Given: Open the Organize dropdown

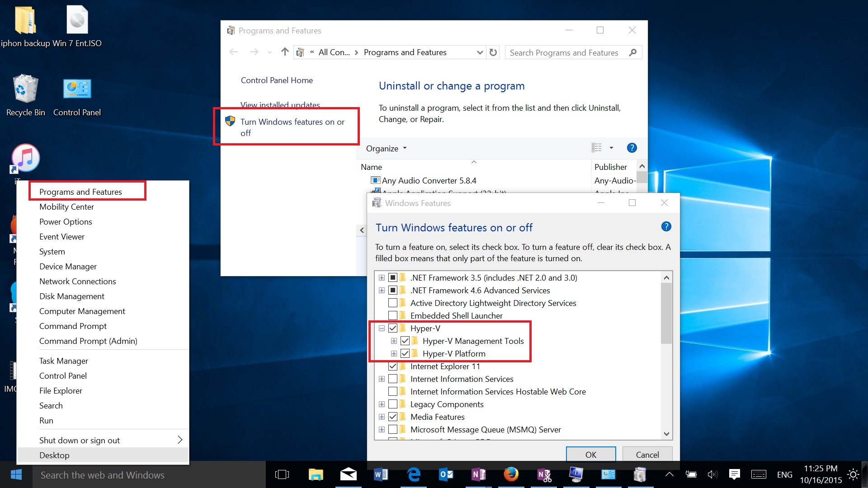Looking at the screenshot, I should (386, 149).
